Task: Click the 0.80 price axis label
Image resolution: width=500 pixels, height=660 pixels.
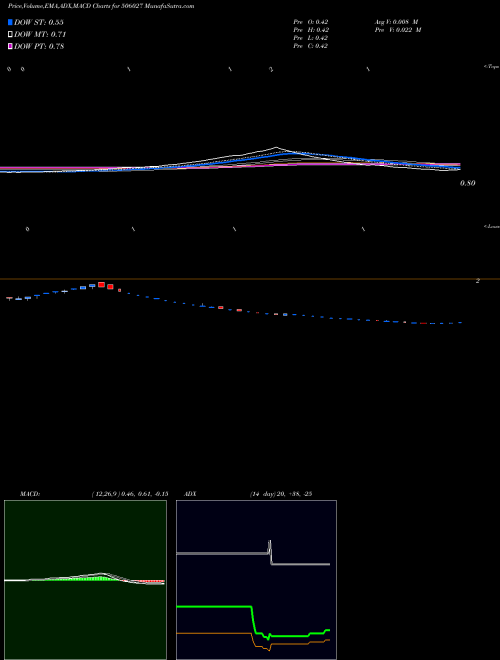Action: click(x=468, y=183)
